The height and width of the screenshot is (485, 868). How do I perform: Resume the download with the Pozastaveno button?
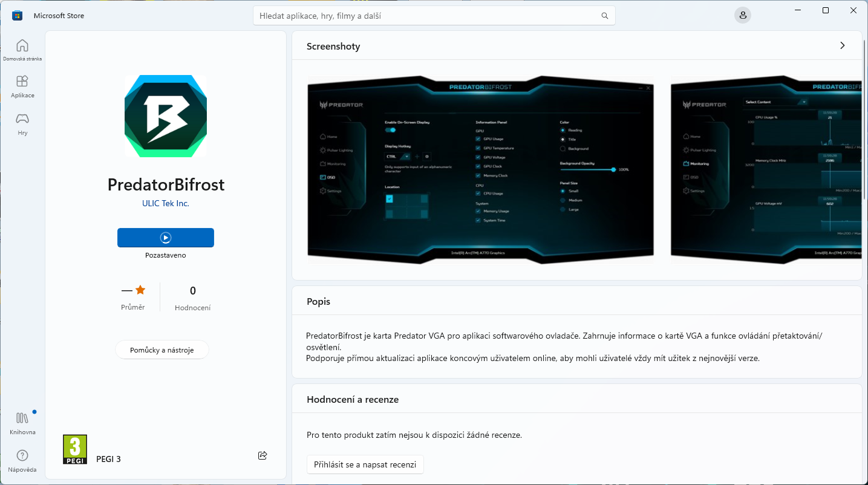pyautogui.click(x=165, y=237)
